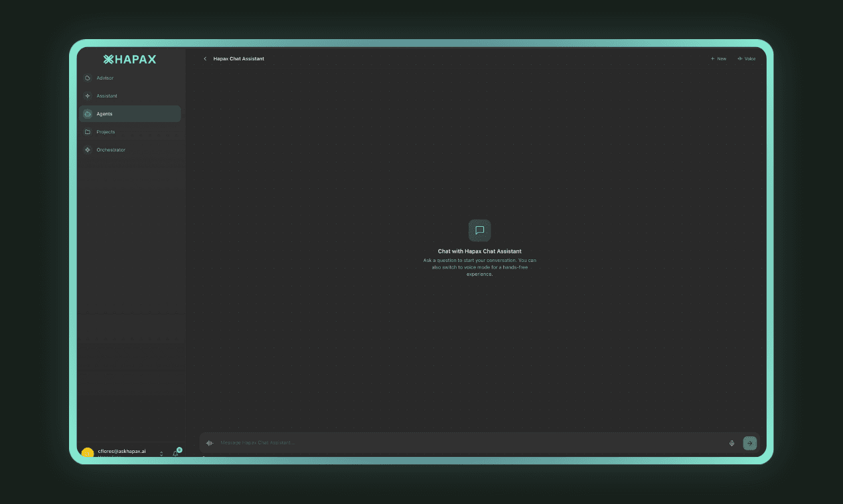Click the Hapax logo in the sidebar
Viewport: 843px width, 504px height.
pyautogui.click(x=130, y=59)
